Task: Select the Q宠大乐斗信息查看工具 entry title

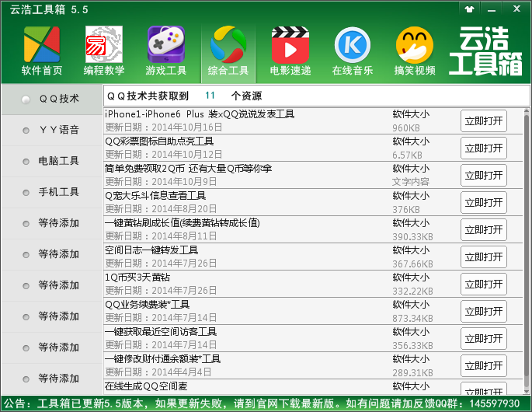Action: pyautogui.click(x=155, y=196)
